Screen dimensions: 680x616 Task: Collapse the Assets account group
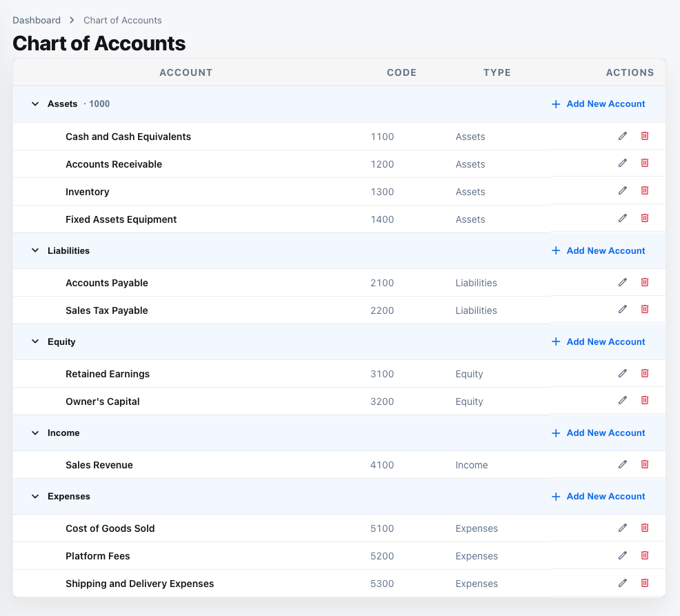pos(35,103)
